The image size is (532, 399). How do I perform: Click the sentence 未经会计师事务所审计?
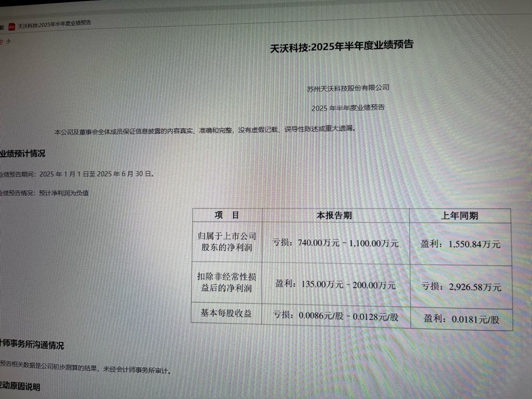tap(137, 370)
